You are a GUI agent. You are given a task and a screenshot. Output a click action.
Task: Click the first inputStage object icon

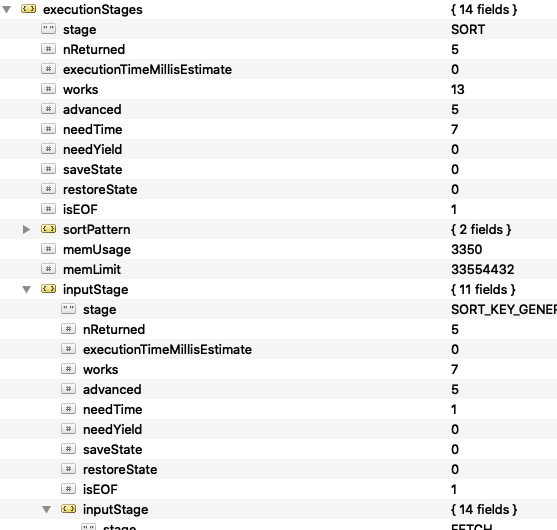pos(49,289)
